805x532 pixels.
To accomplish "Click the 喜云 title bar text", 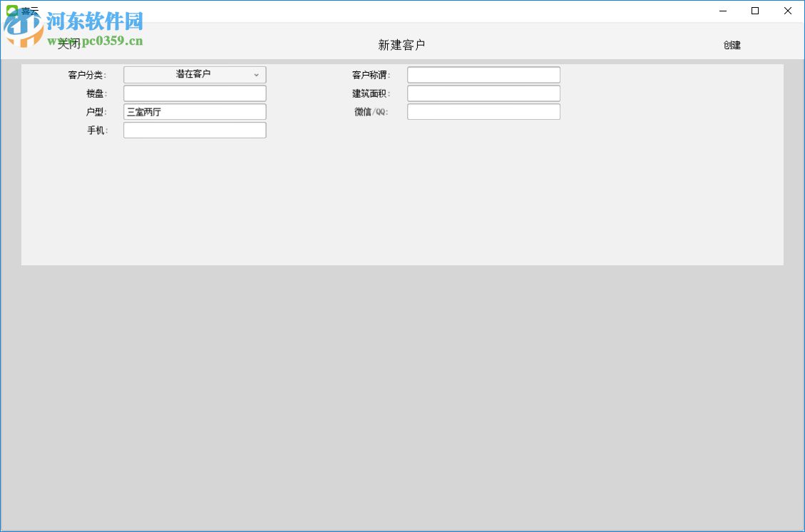I will [29, 10].
